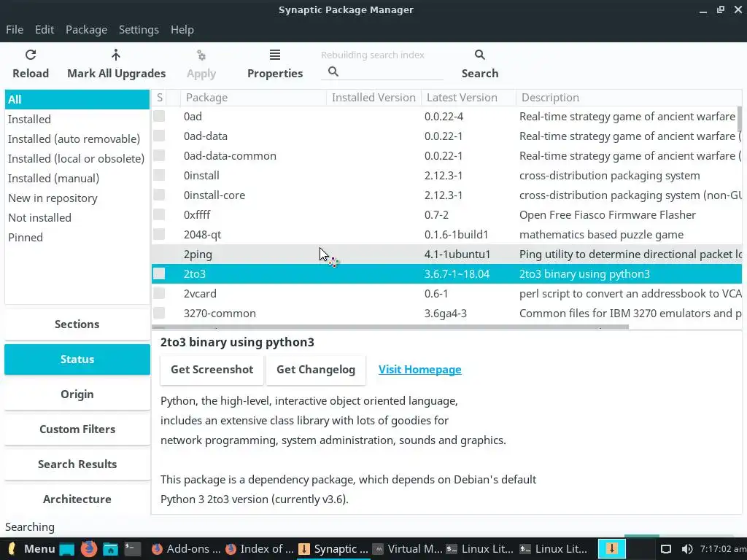The height and width of the screenshot is (560, 747).
Task: Mark the checkbox for 0ad-data-common
Action: (x=159, y=156)
